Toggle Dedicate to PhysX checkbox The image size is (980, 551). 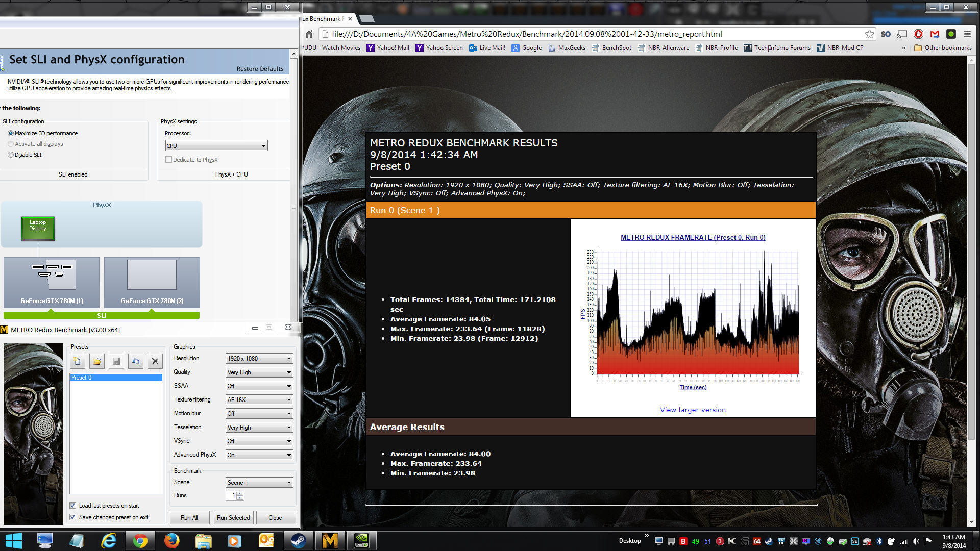[x=168, y=160]
